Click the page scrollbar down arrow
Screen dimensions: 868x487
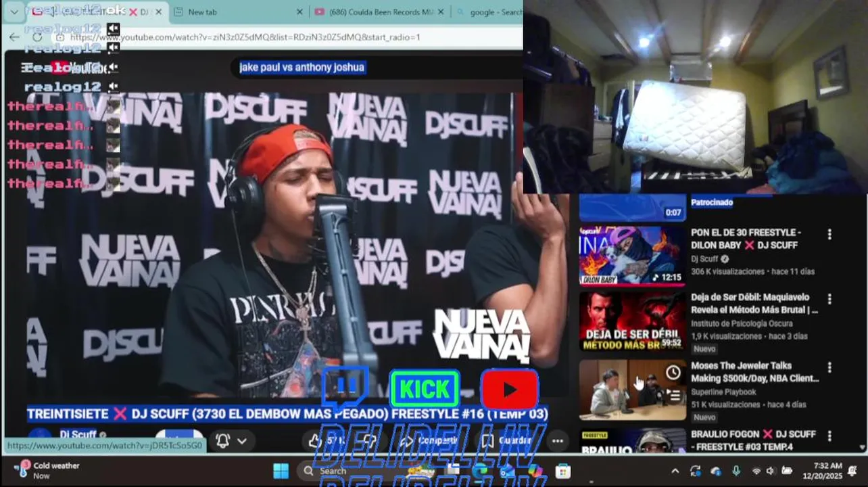click(x=863, y=447)
